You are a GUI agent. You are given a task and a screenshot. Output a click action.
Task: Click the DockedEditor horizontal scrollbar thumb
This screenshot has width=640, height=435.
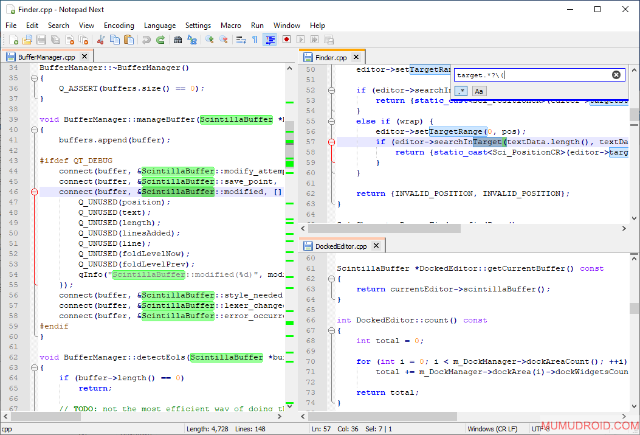382,416
